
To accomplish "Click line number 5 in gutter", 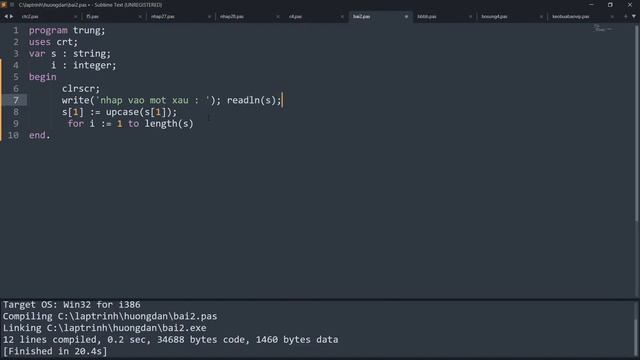I will [16, 77].
